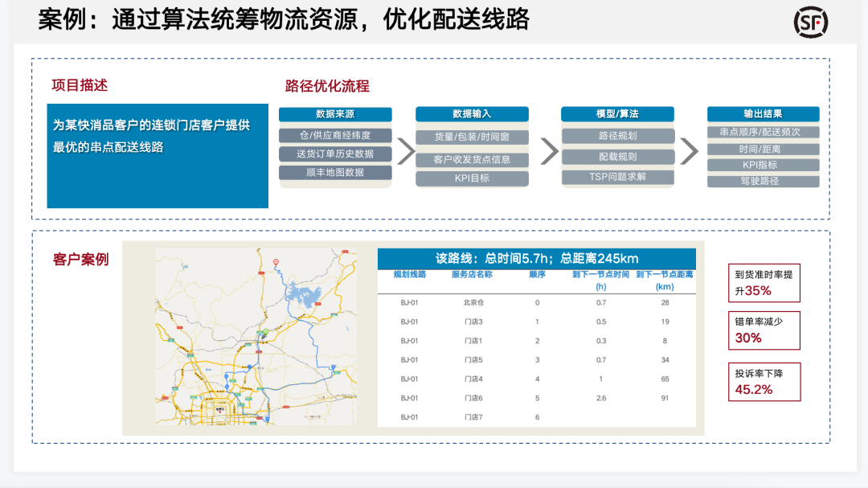Click the 顺序 column header
Image resolution: width=868 pixels, height=488 pixels.
[537, 274]
